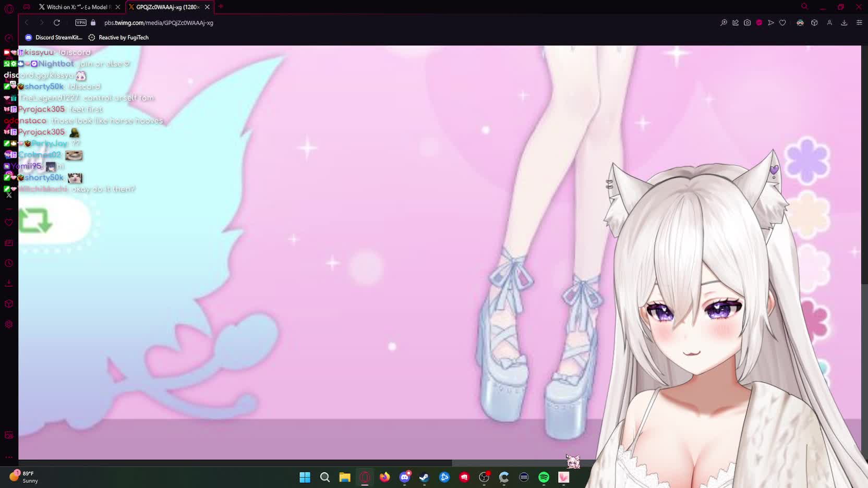The width and height of the screenshot is (868, 488).
Task: Open the glasses-face extension icon
Action: [800, 22]
